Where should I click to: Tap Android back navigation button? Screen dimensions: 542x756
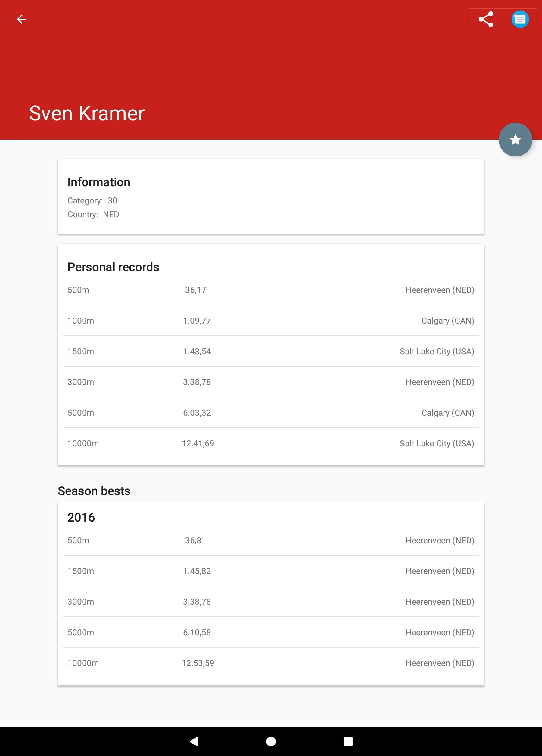point(194,741)
